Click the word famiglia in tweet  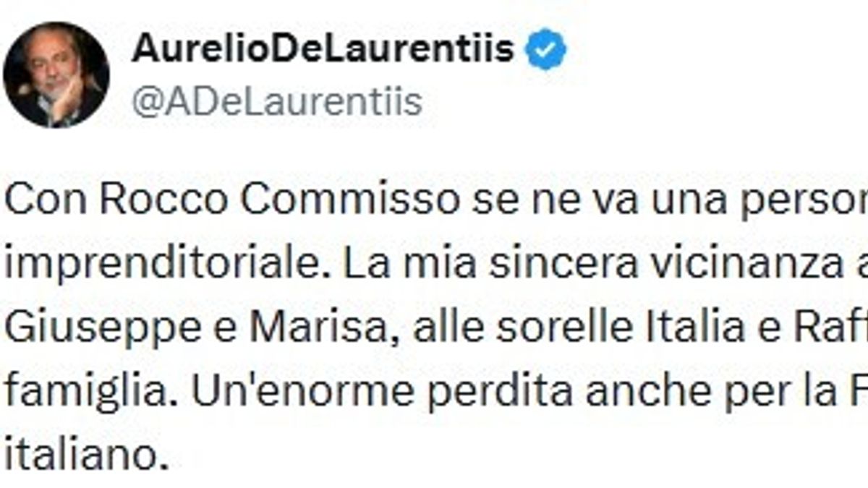pyautogui.click(x=81, y=395)
